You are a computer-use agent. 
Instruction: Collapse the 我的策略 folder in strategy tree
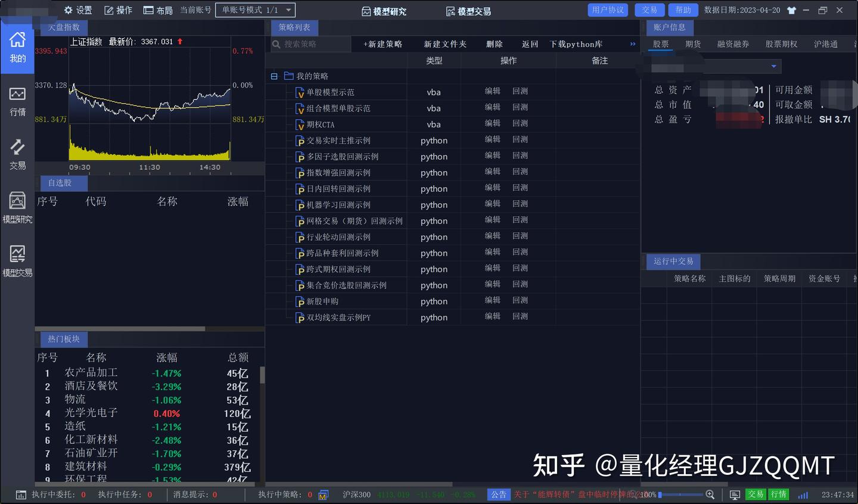pos(273,76)
